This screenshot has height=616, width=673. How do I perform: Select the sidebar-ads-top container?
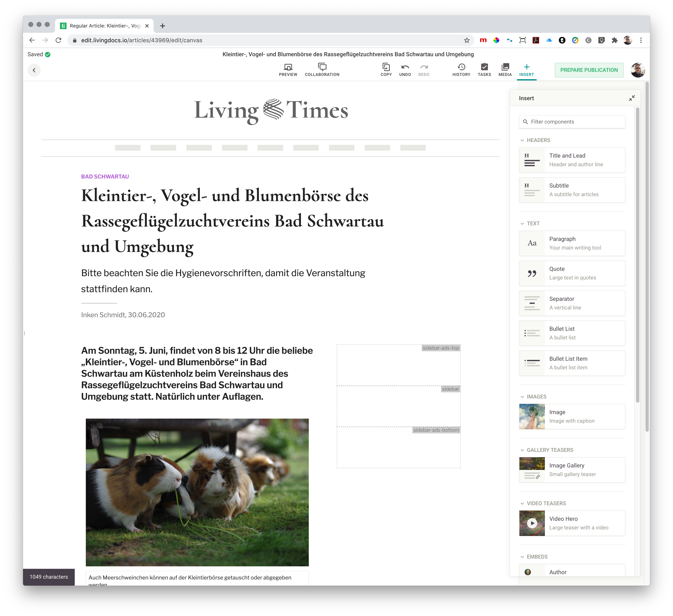pyautogui.click(x=398, y=365)
